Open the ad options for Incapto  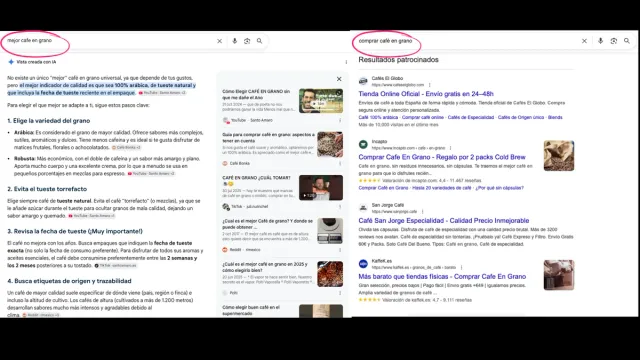pyautogui.click(x=450, y=148)
